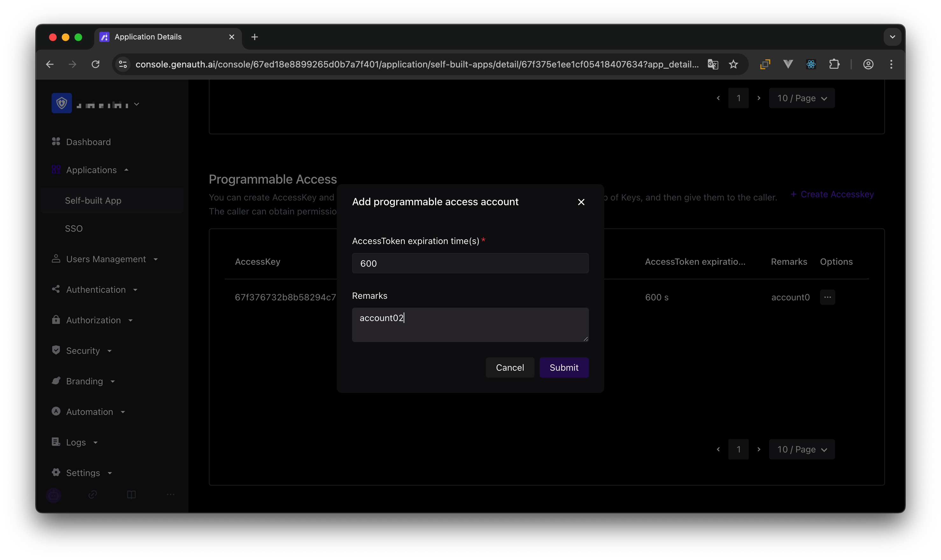Click the Authentication share-nodes icon

(x=56, y=289)
